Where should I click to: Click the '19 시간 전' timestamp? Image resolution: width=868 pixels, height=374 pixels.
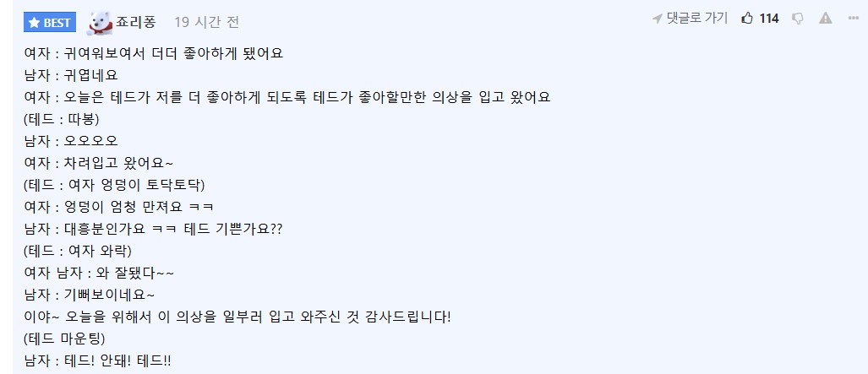tap(206, 22)
